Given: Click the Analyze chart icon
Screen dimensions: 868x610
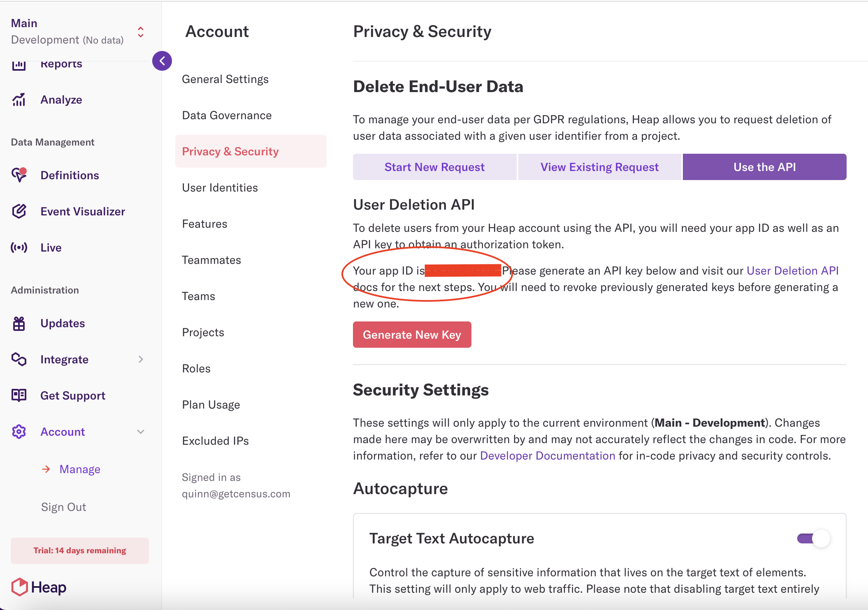Looking at the screenshot, I should coord(19,99).
